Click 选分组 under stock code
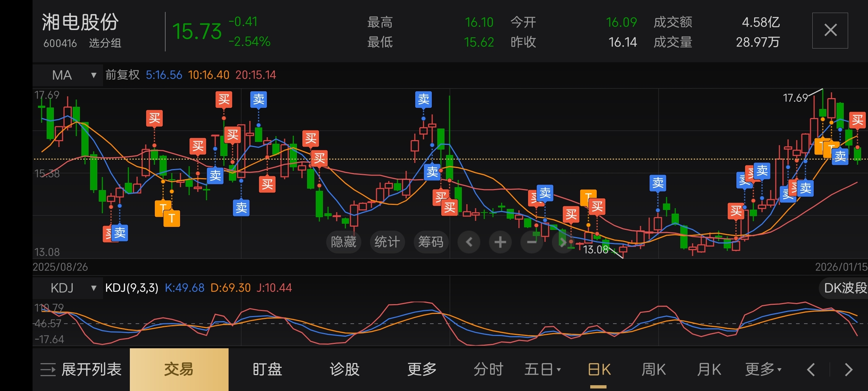This screenshot has width=868, height=391. tap(105, 43)
